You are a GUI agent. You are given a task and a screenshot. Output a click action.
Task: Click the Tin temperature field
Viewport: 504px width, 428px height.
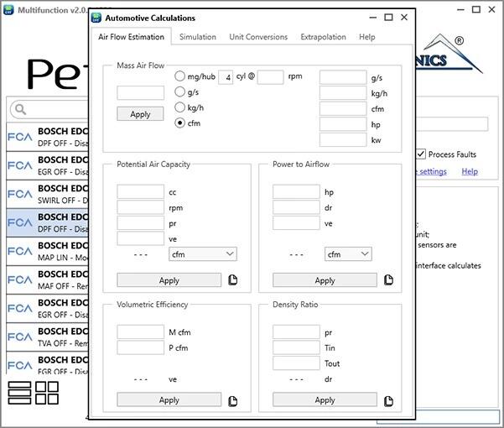tap(296, 347)
